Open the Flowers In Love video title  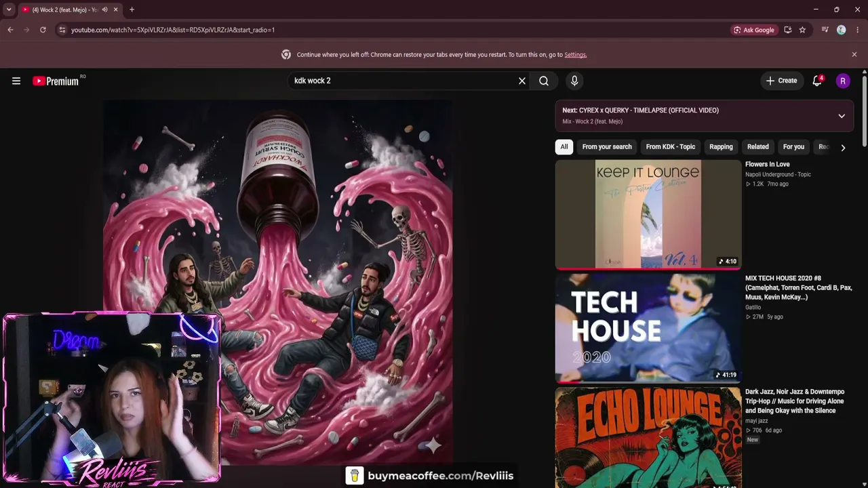tap(768, 164)
